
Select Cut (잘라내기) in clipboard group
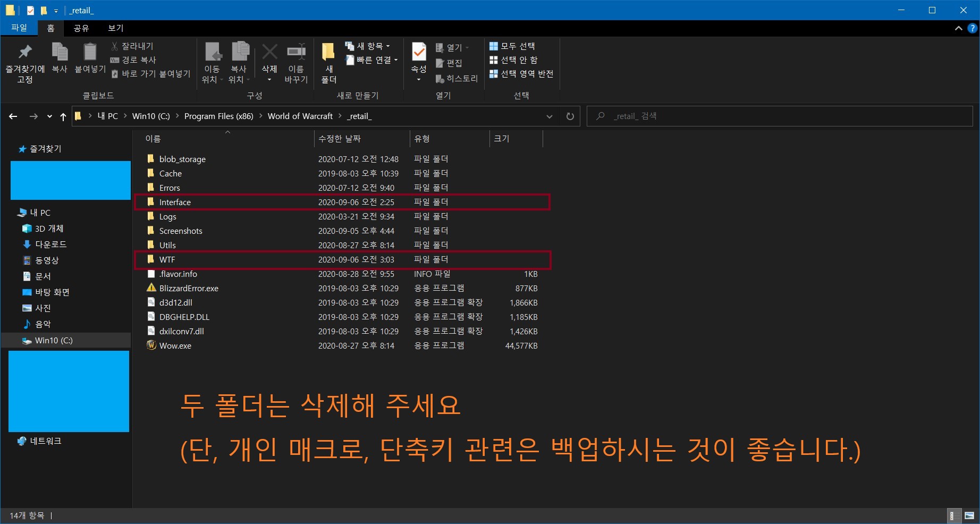[132, 46]
